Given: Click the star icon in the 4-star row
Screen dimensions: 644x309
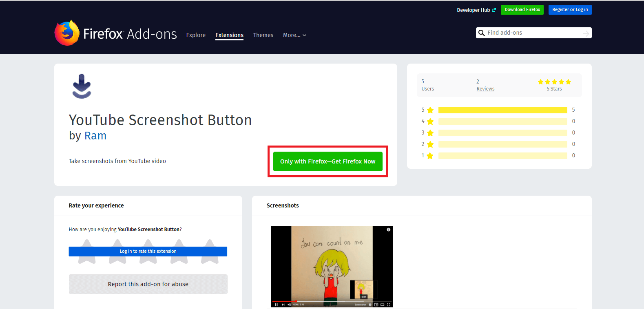Looking at the screenshot, I should coord(430,121).
